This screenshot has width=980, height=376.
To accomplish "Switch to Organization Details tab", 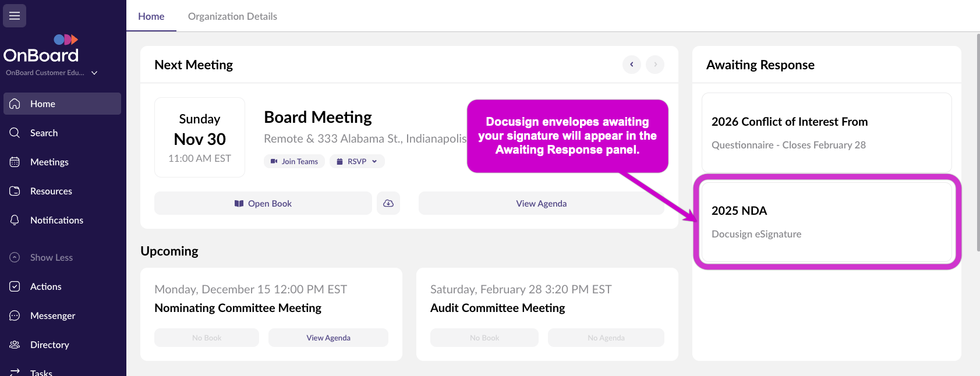I will click(x=232, y=16).
